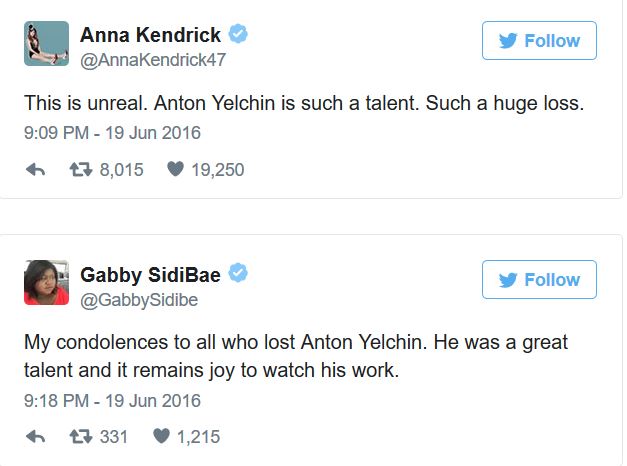
Task: Like Gabby SidiBae's tweet with heart icon
Action: 162,436
